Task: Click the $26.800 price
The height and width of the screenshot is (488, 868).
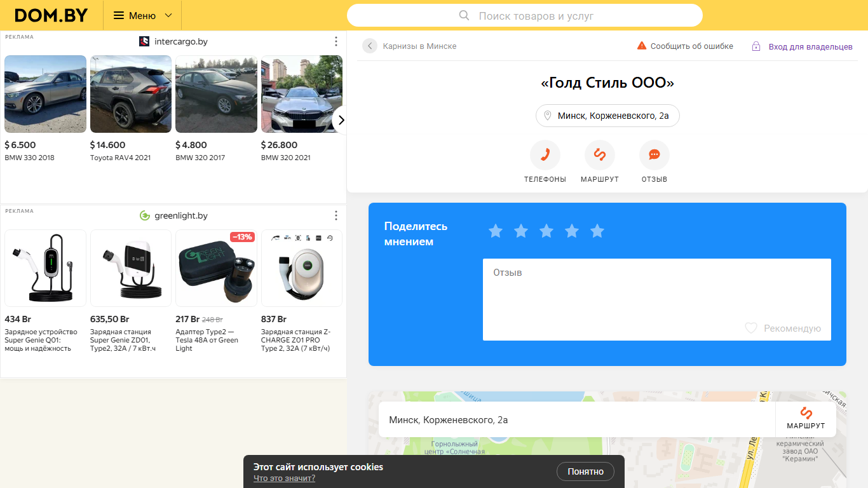Action: pyautogui.click(x=279, y=145)
